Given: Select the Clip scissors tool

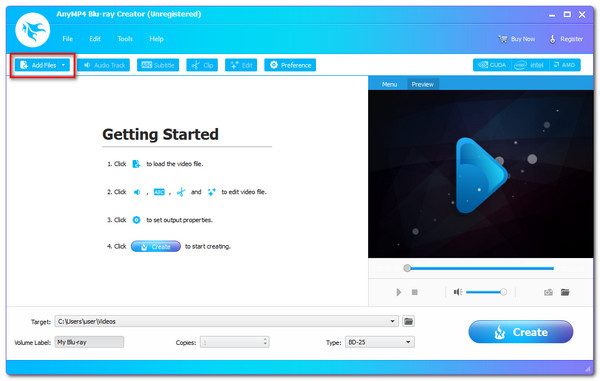Looking at the screenshot, I should pos(202,65).
